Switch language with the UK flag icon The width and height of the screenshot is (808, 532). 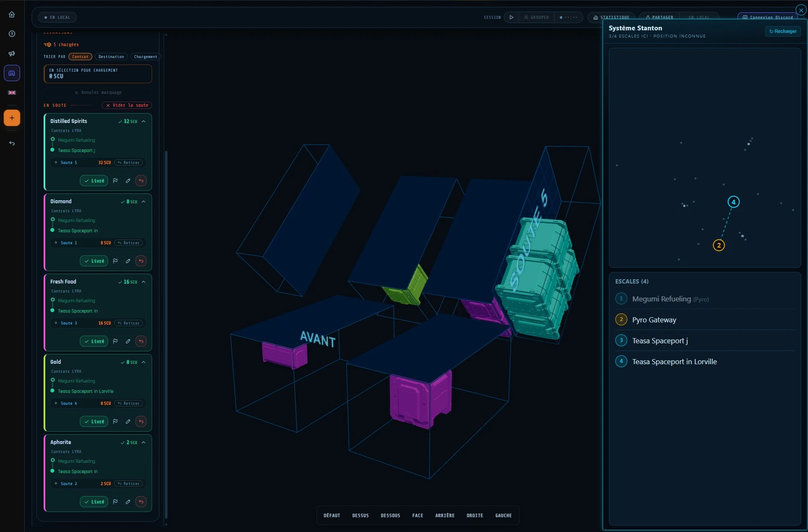click(12, 93)
